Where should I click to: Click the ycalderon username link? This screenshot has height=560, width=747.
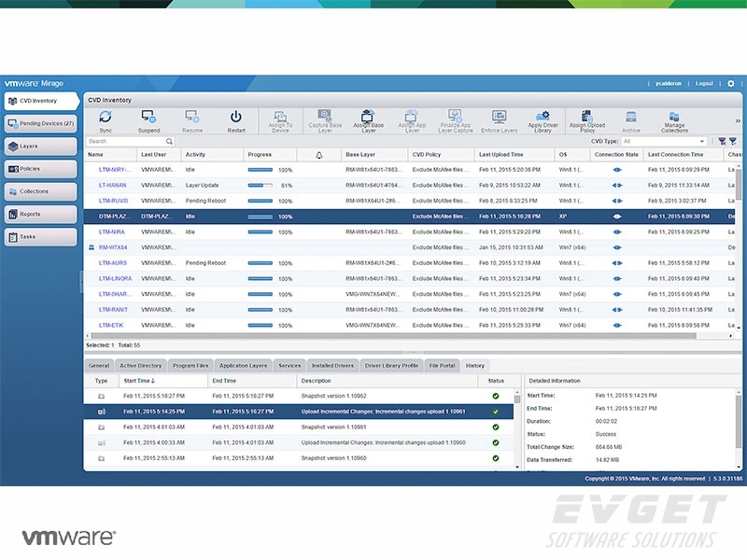(668, 83)
